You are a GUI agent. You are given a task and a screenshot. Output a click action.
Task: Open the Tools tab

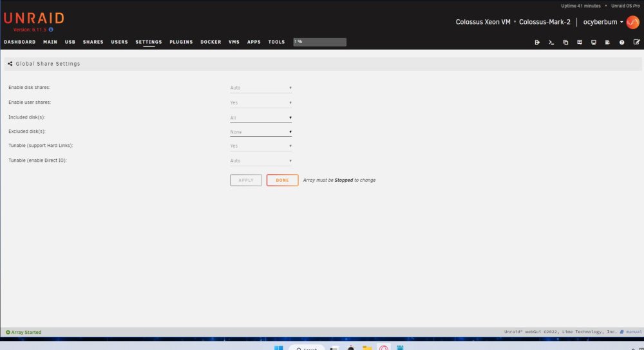tap(276, 42)
